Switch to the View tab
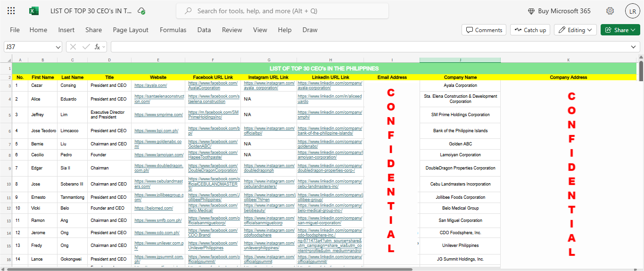Image resolution: width=644 pixels, height=271 pixels. point(260,30)
